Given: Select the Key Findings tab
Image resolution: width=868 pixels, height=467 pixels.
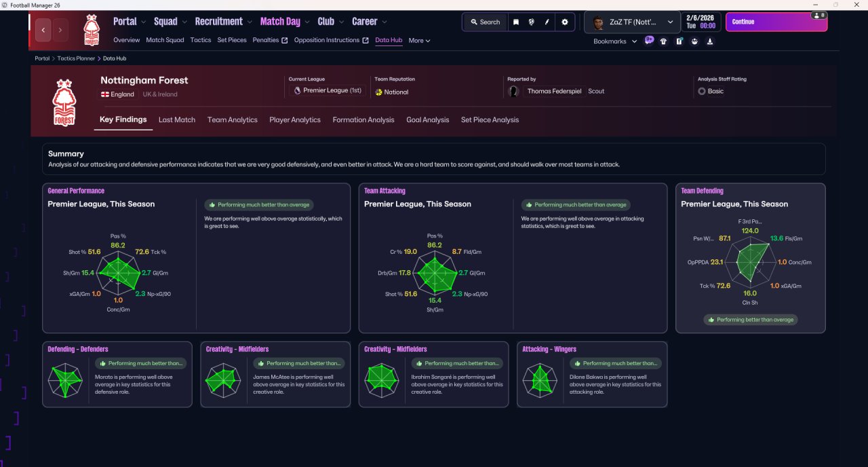Looking at the screenshot, I should [x=123, y=119].
